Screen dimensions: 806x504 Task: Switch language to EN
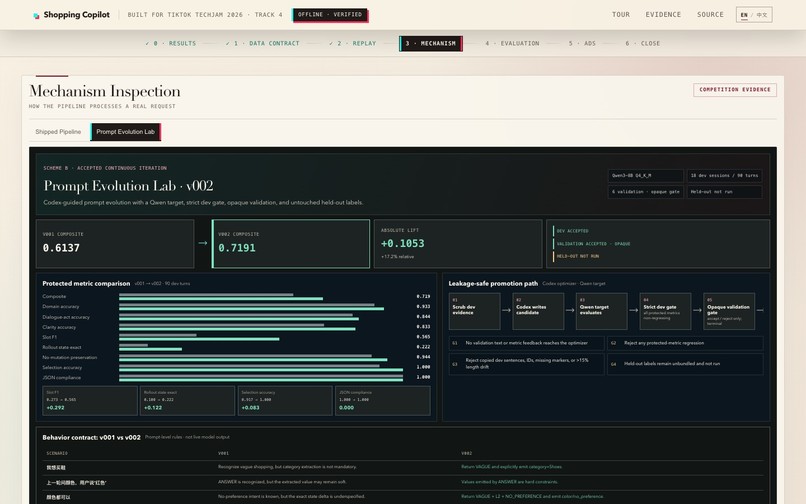pyautogui.click(x=744, y=15)
